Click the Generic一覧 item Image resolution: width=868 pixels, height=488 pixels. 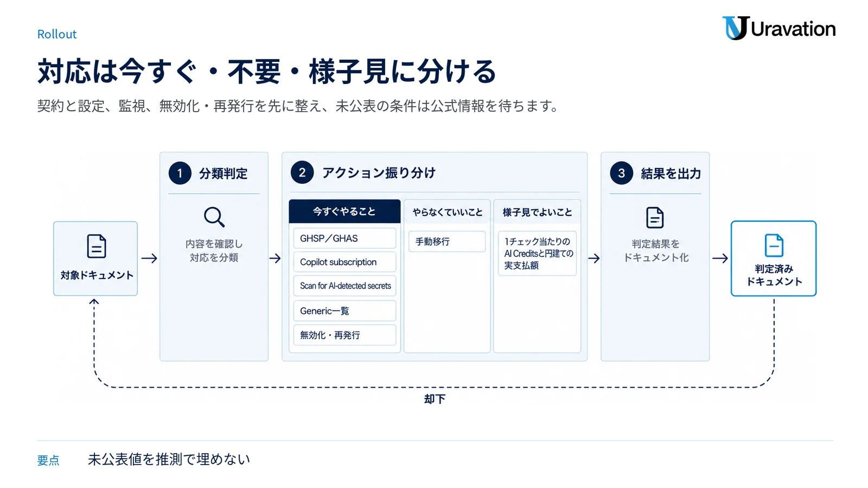(344, 311)
